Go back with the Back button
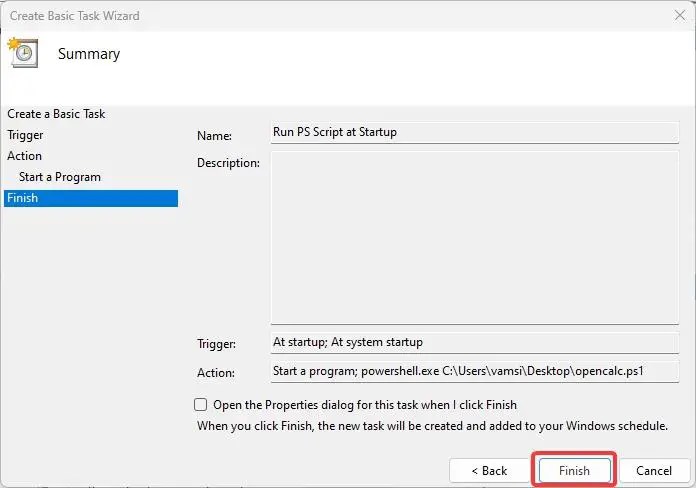696x488 pixels. pos(488,470)
